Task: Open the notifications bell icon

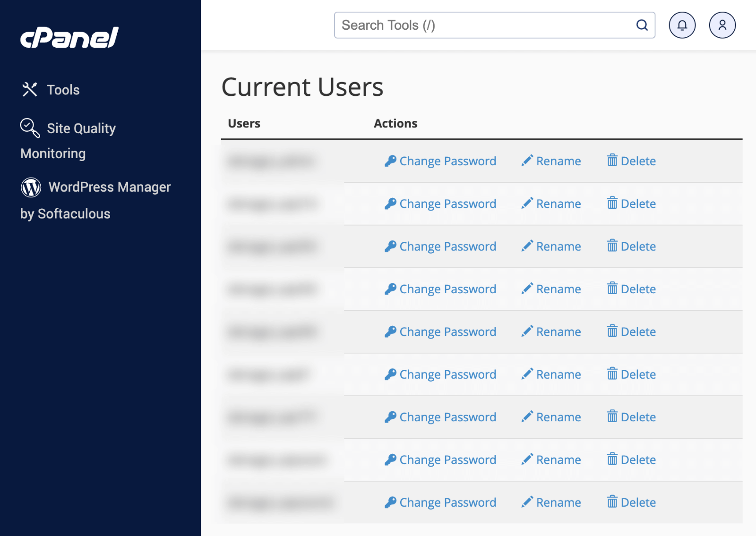Action: (682, 26)
